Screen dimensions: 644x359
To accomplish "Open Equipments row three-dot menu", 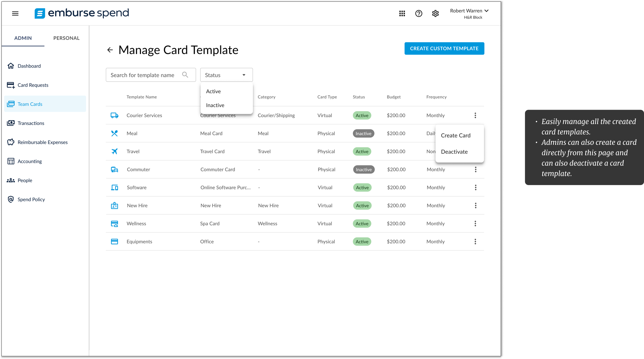I will (x=475, y=241).
